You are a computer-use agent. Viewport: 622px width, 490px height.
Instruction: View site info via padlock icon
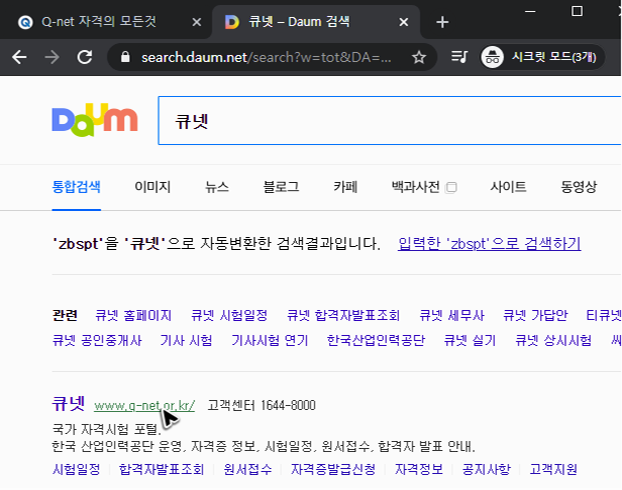(125, 57)
